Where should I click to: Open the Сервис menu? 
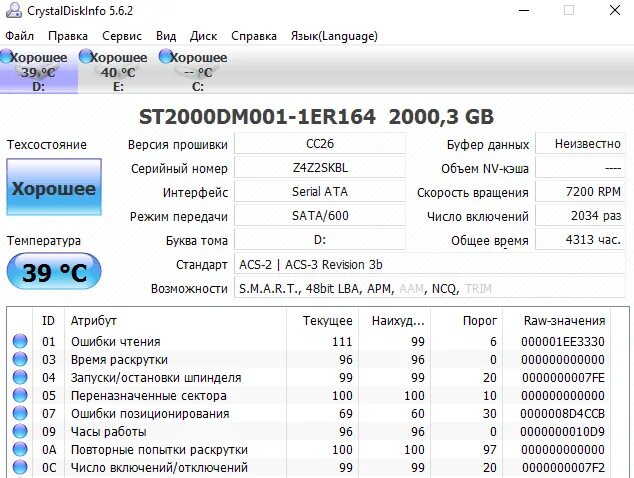(x=122, y=36)
